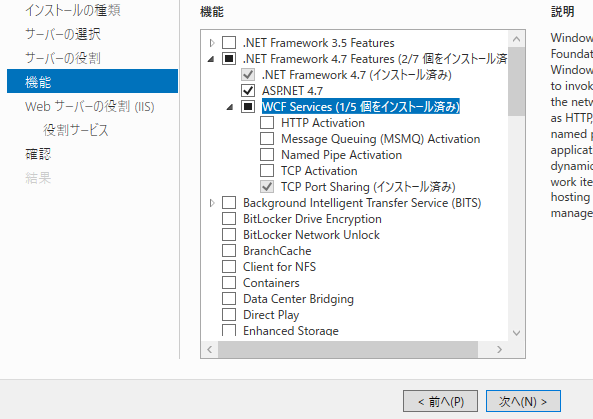Image resolution: width=593 pixels, height=419 pixels.
Task: Check the .NET Framework 3.5 Features checkbox
Action: pyautogui.click(x=229, y=42)
